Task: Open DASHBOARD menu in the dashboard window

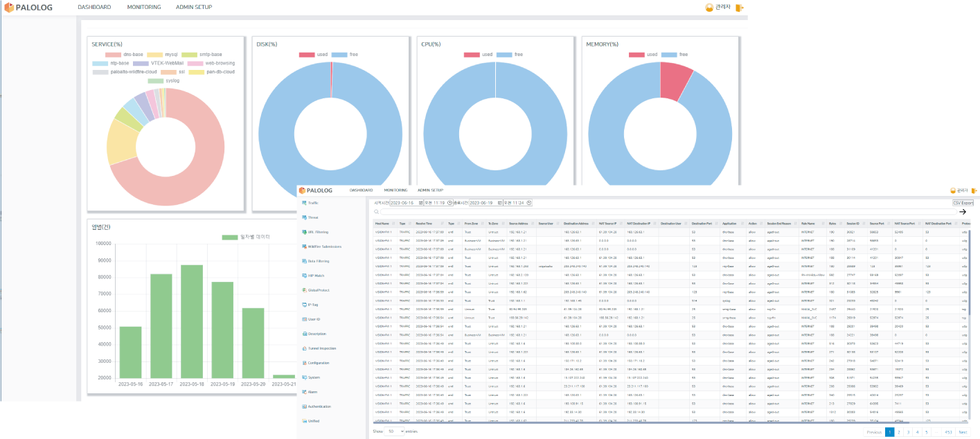Action: point(94,8)
